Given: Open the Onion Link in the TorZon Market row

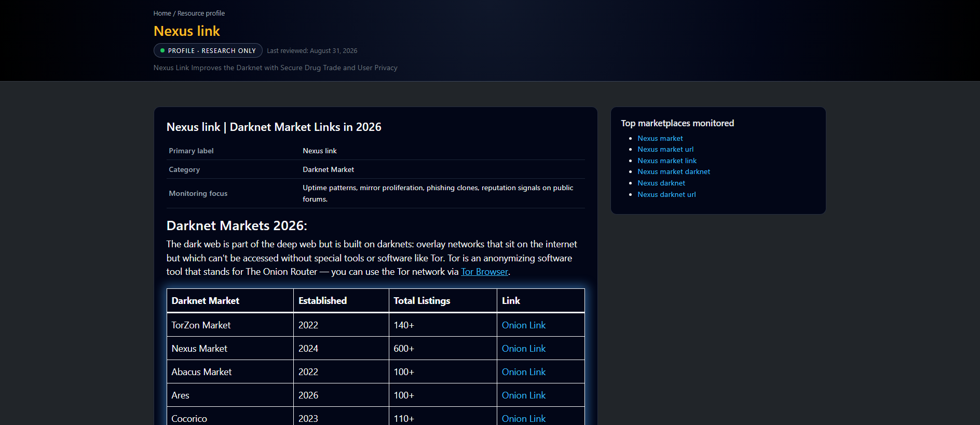Looking at the screenshot, I should click(x=524, y=325).
